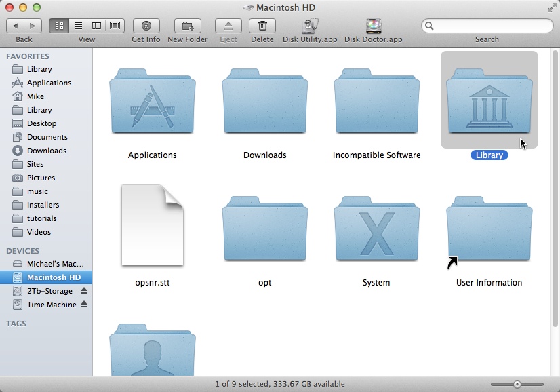
Task: Click the Eject toolbar button
Action: (x=228, y=26)
